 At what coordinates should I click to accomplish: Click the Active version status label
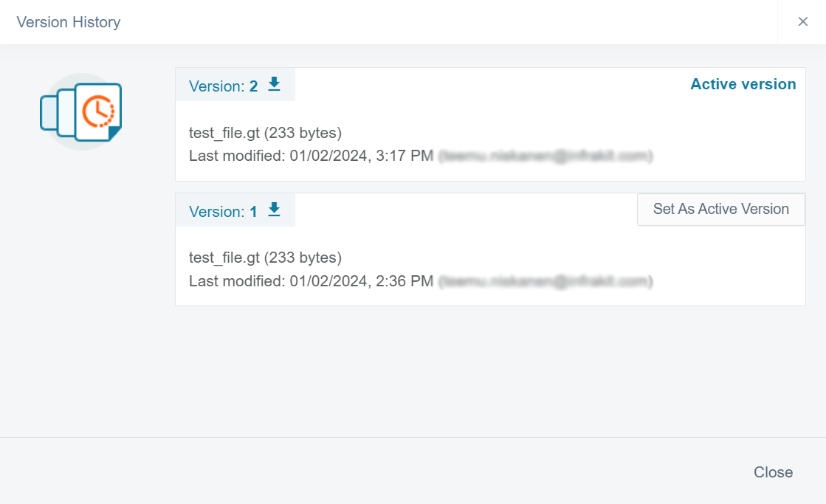pos(743,84)
